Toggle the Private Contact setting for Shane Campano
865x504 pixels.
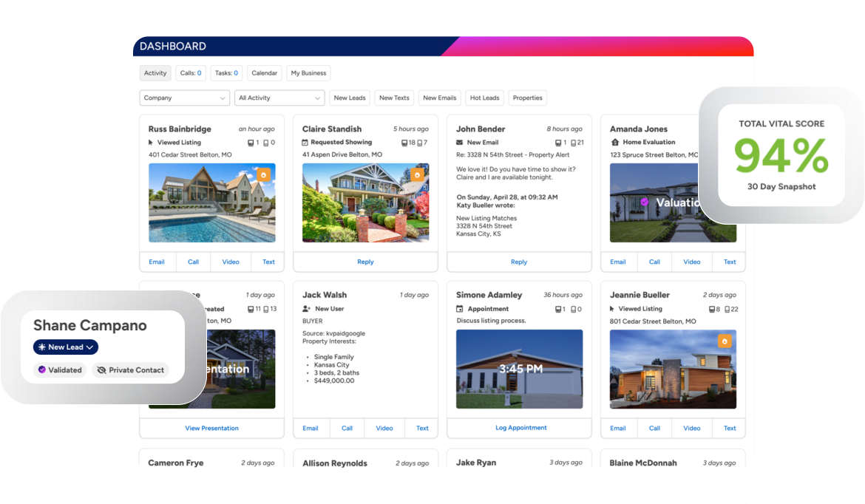pyautogui.click(x=131, y=370)
